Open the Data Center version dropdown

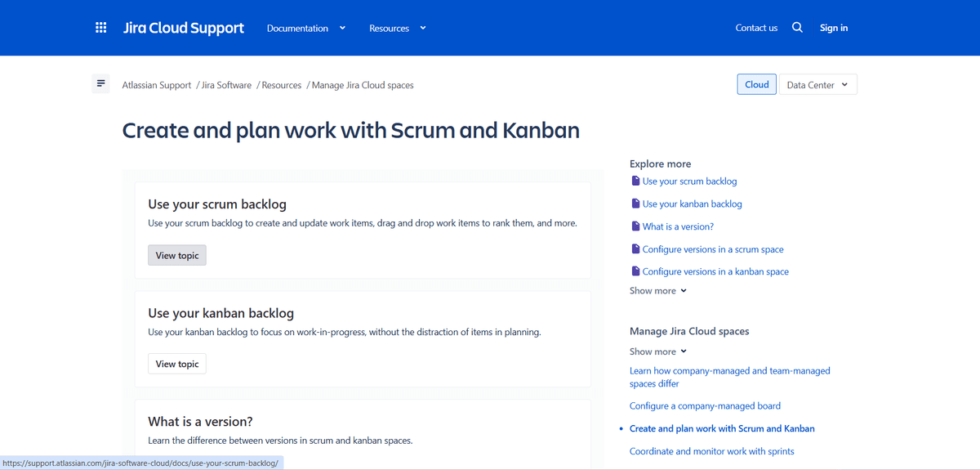pyautogui.click(x=818, y=84)
